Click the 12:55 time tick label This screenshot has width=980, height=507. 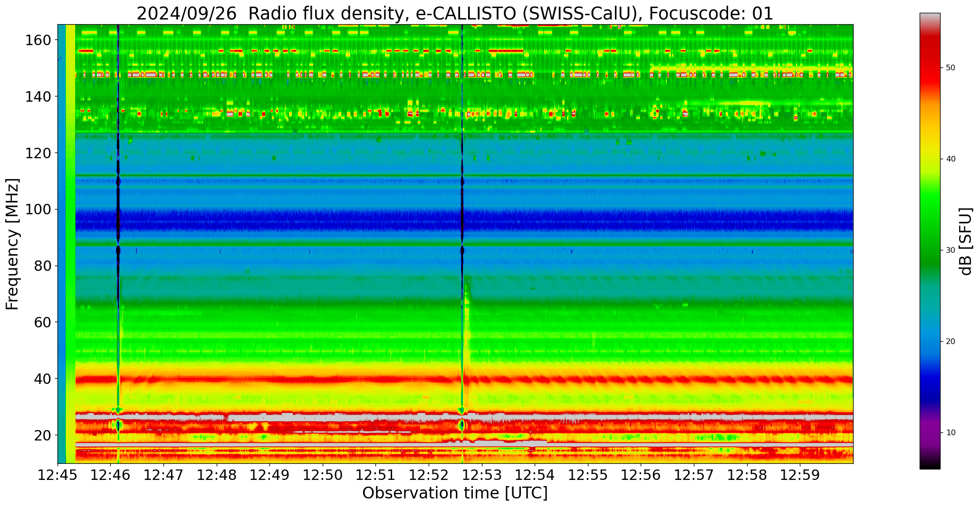pyautogui.click(x=588, y=475)
